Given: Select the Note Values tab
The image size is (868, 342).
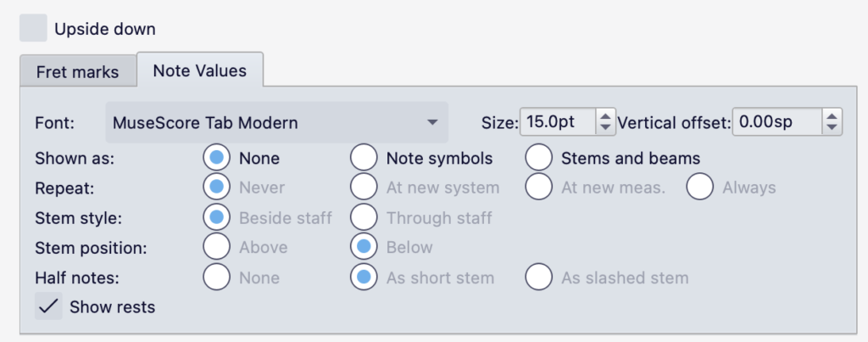Looking at the screenshot, I should 199,70.
